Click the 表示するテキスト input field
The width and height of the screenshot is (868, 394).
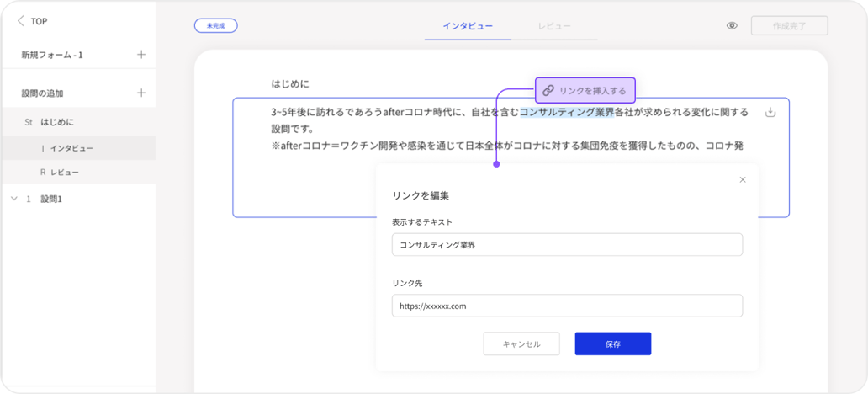(567, 245)
